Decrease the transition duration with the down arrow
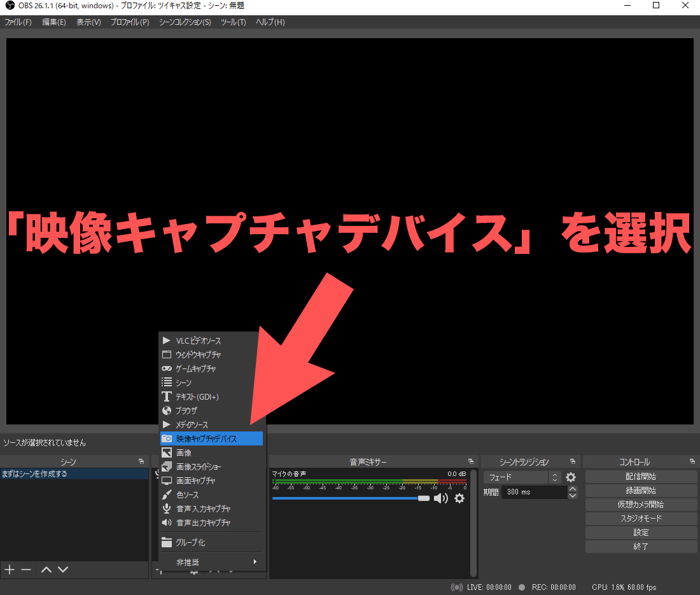 click(572, 496)
